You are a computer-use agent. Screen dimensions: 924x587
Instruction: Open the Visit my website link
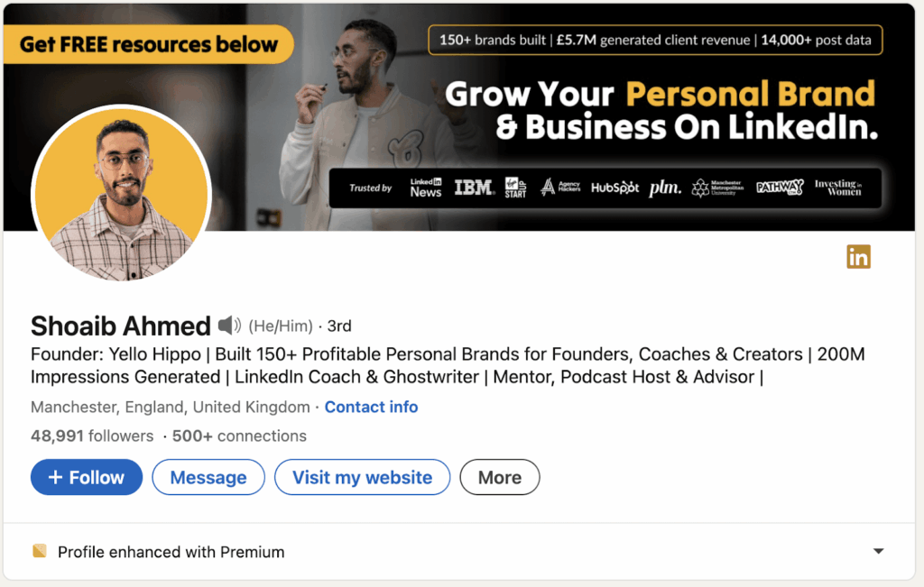click(x=362, y=478)
